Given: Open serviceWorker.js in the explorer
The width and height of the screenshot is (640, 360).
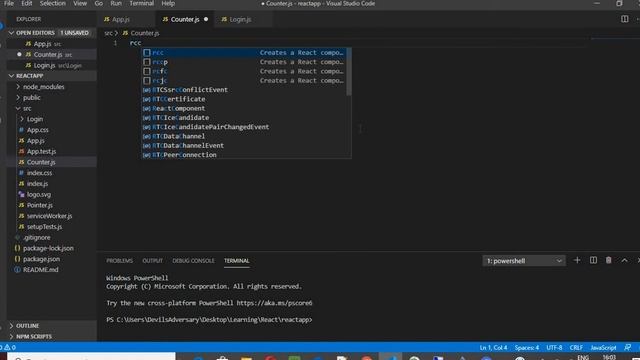Looking at the screenshot, I should [x=51, y=216].
